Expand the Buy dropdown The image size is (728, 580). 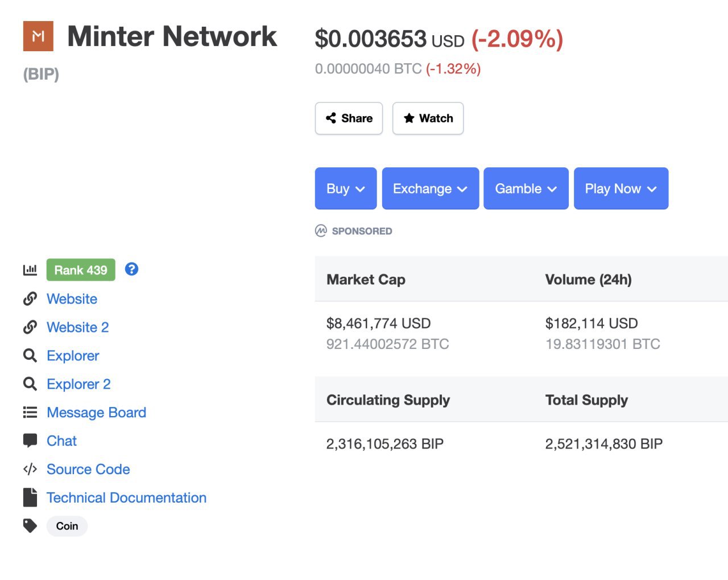(x=346, y=188)
